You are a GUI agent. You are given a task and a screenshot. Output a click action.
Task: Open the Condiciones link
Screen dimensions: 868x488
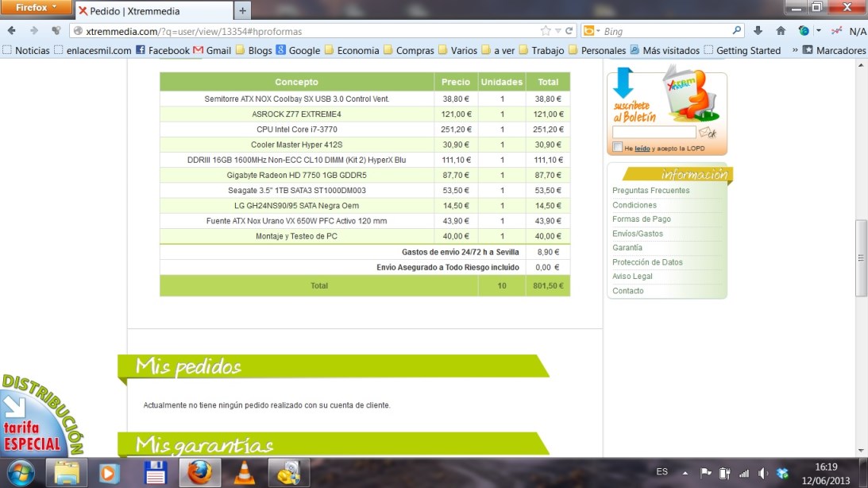coord(634,205)
